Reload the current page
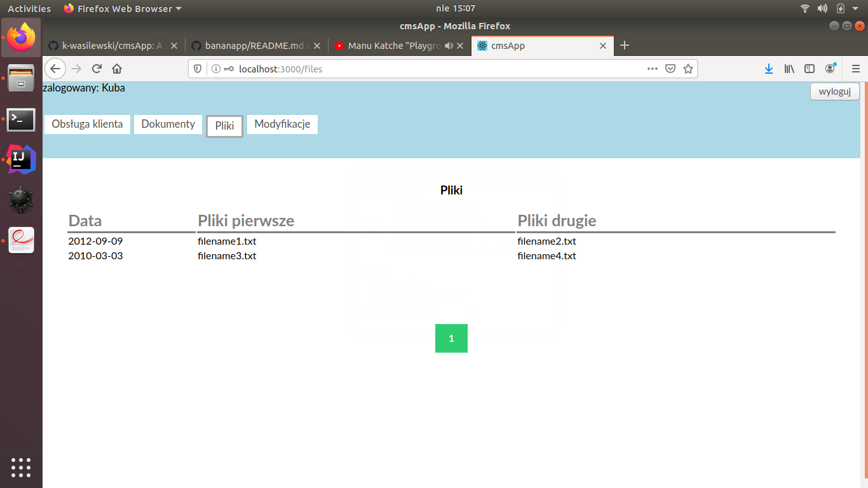 [97, 69]
